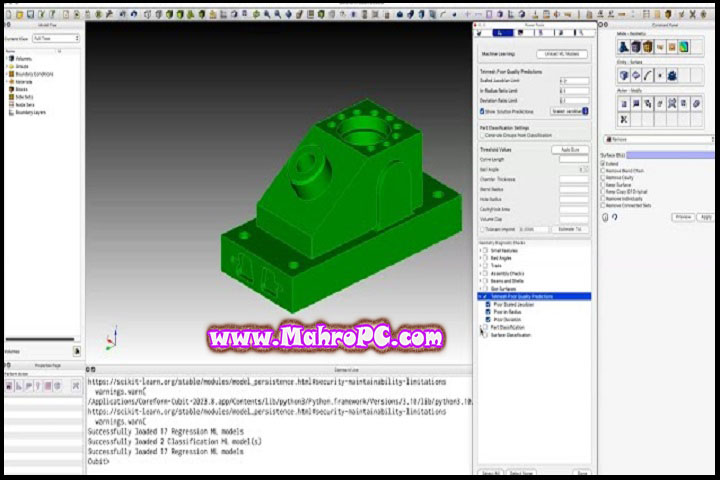Click the Save toolbar icon
Viewport: 720px width, 480px height.
[x=31, y=15]
